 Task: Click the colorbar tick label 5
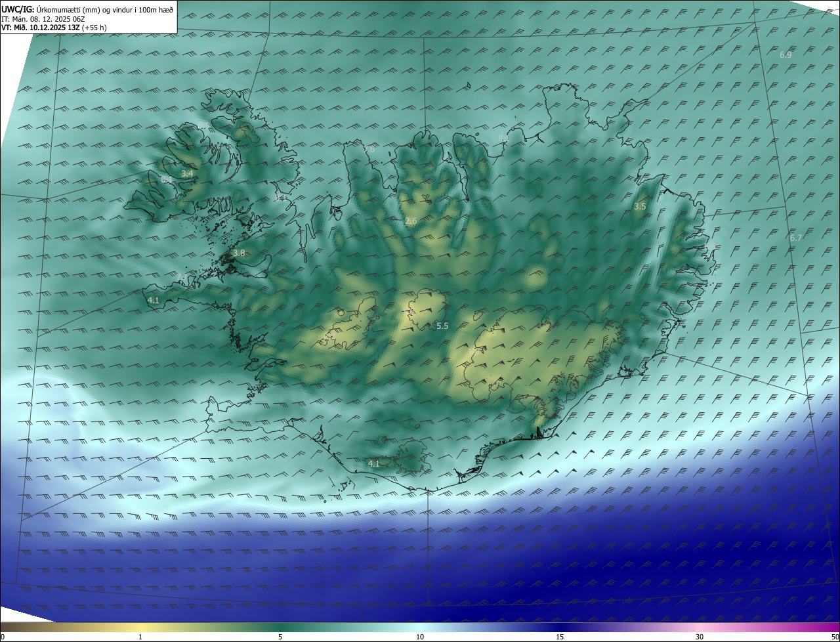[280, 637]
